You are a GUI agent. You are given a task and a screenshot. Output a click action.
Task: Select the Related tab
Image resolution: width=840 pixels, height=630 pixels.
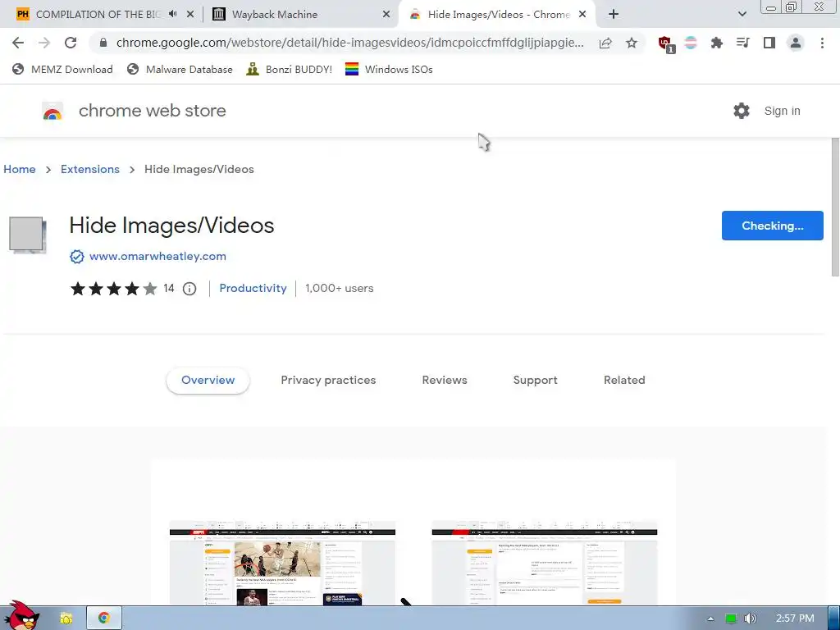point(624,381)
